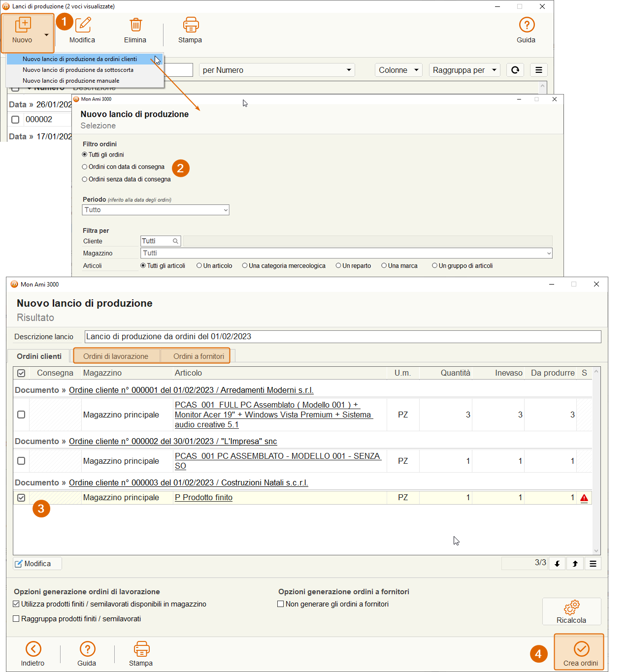Open PCAS_001_FULL PC Assemblato article link
629x672 pixels.
pos(273,415)
